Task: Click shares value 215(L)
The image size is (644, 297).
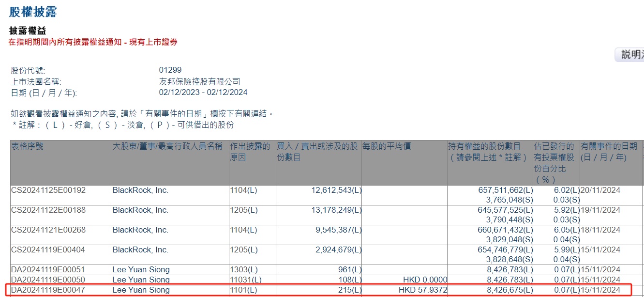Action: (x=350, y=290)
